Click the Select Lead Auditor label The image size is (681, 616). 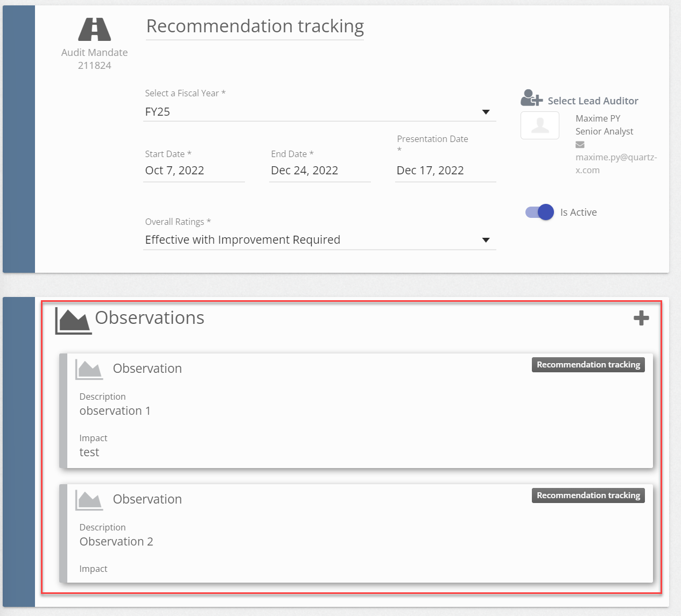click(x=593, y=101)
